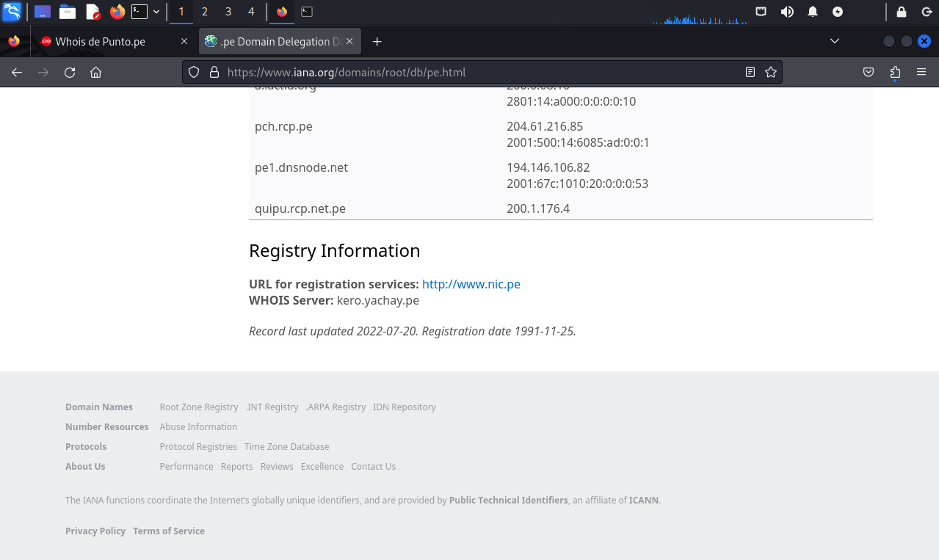Open the Firefox hamburger application menu
This screenshot has width=939, height=560.
921,72
